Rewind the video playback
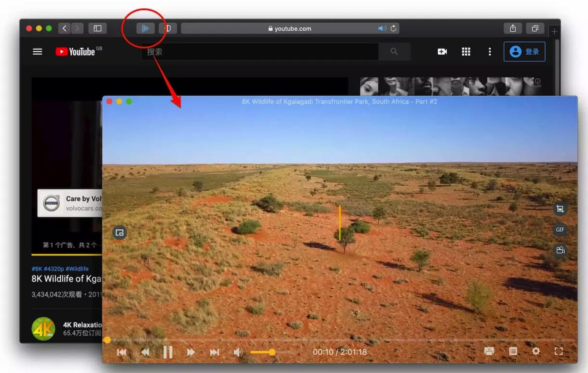Viewport: 588px width, 373px height. [145, 352]
